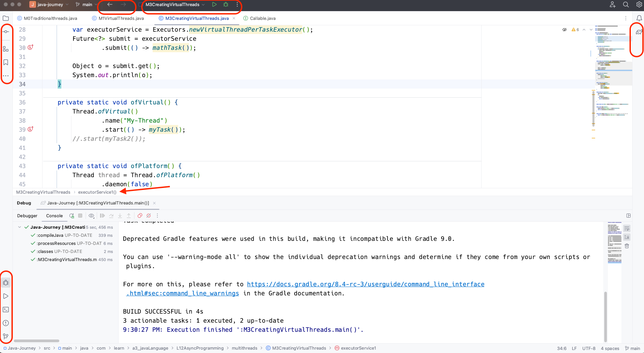Open the run configuration dropdown M3CreatingVirtualThreads

pos(174,4)
